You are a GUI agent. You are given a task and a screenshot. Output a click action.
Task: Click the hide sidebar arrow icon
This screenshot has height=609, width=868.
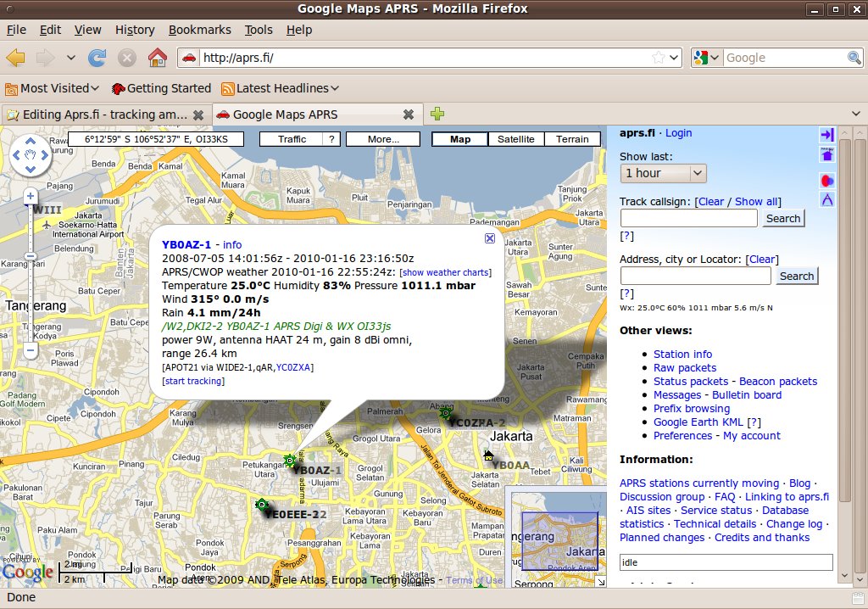[x=827, y=135]
